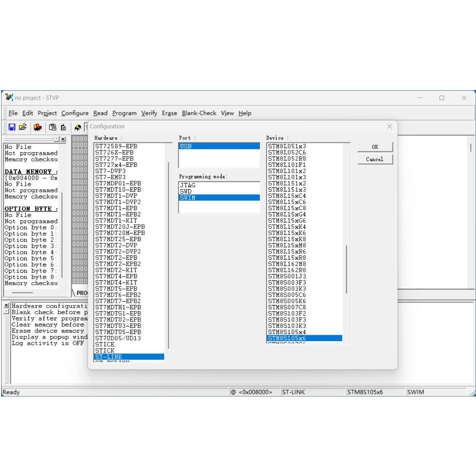The width and height of the screenshot is (476, 476).
Task: Select STICE in Hardware list
Action: click(x=129, y=344)
